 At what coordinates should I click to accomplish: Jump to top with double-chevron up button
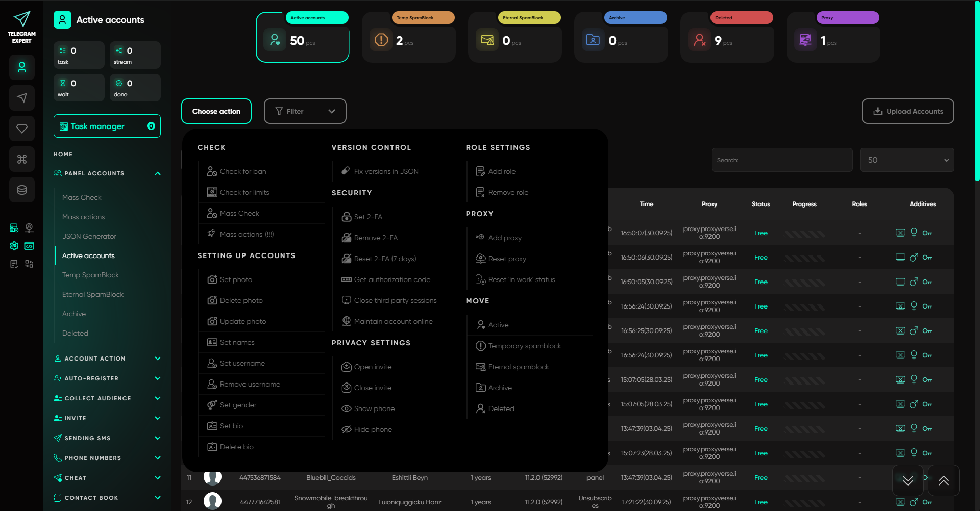(943, 480)
